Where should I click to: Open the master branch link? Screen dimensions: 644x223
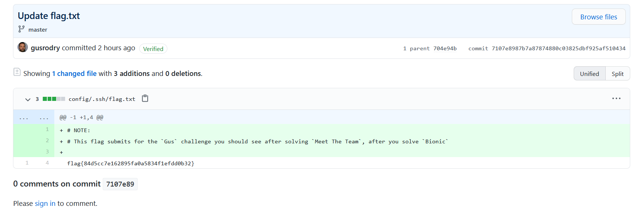(38, 29)
